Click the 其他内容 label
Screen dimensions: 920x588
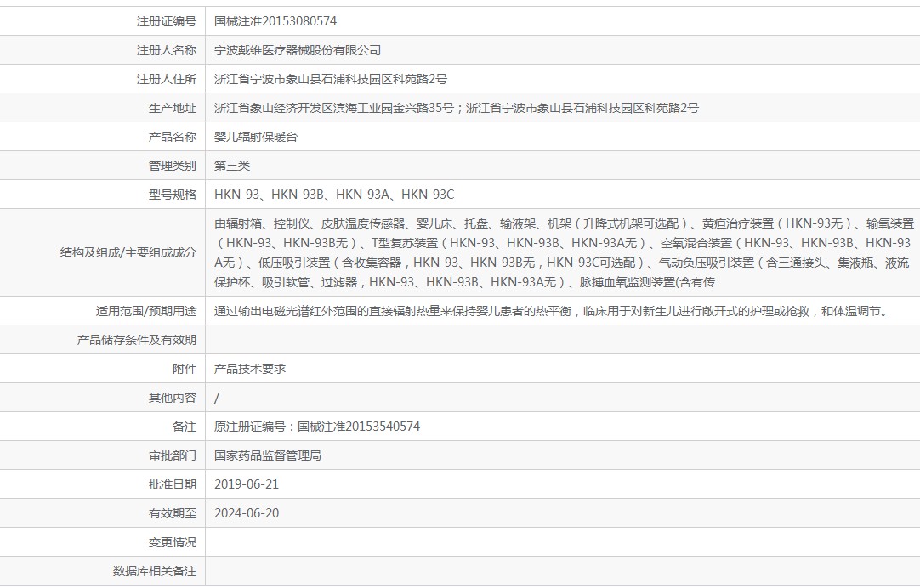(172, 398)
